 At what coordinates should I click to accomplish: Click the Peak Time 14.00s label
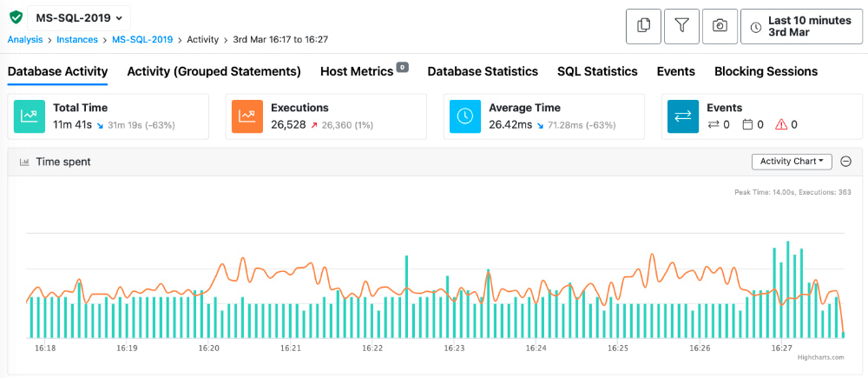(x=792, y=192)
